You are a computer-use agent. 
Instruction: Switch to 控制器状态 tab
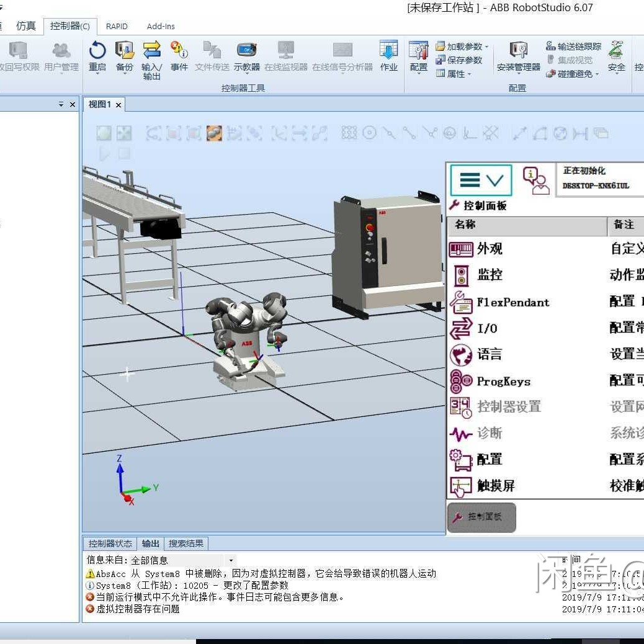click(x=110, y=543)
